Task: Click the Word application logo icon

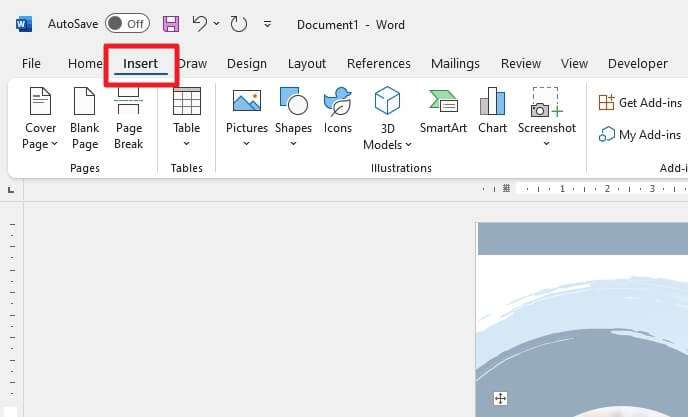Action: (24, 24)
